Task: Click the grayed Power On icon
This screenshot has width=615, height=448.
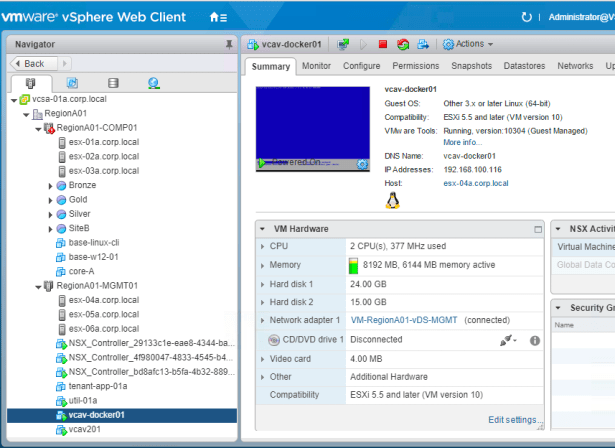Action: 363,44
